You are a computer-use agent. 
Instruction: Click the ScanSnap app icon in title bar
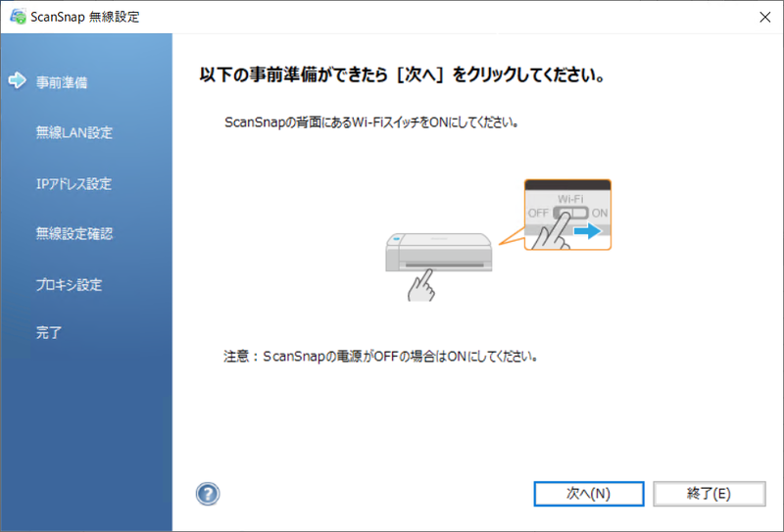tap(18, 17)
